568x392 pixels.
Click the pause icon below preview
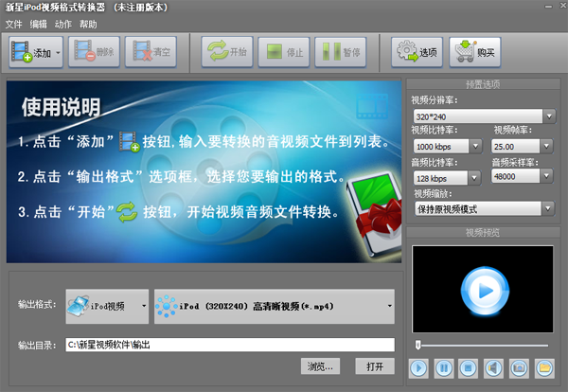(444, 368)
